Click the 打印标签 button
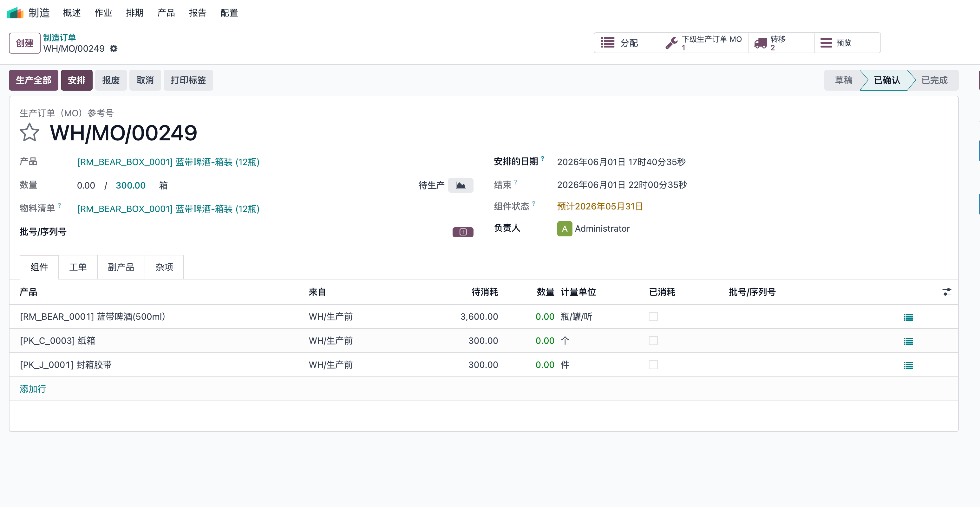This screenshot has height=507, width=980. 188,80
